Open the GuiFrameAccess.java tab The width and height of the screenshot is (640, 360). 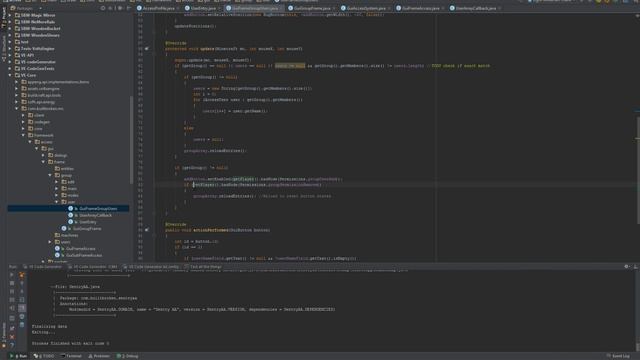click(x=420, y=8)
